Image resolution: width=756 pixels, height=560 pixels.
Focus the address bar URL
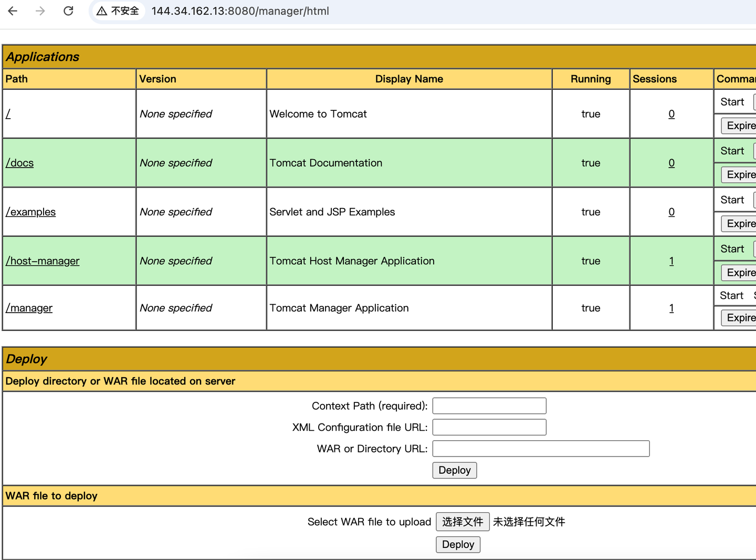[240, 11]
